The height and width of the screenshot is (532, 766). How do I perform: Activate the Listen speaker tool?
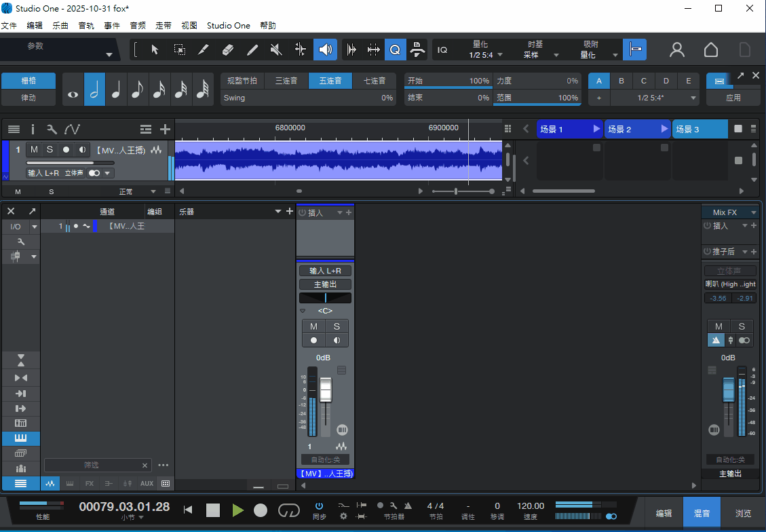pyautogui.click(x=325, y=50)
